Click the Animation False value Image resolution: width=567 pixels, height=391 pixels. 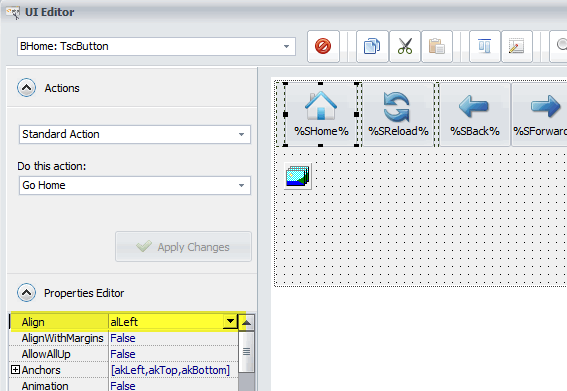[123, 386]
